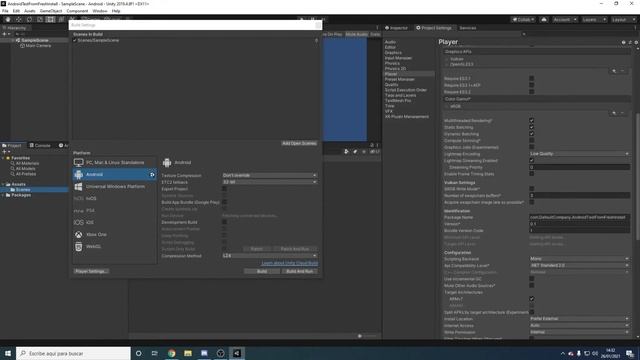Image resolution: width=640 pixels, height=360 pixels.
Task: Select the Hand tool in Unity toolbar
Action: click(x=8, y=19)
